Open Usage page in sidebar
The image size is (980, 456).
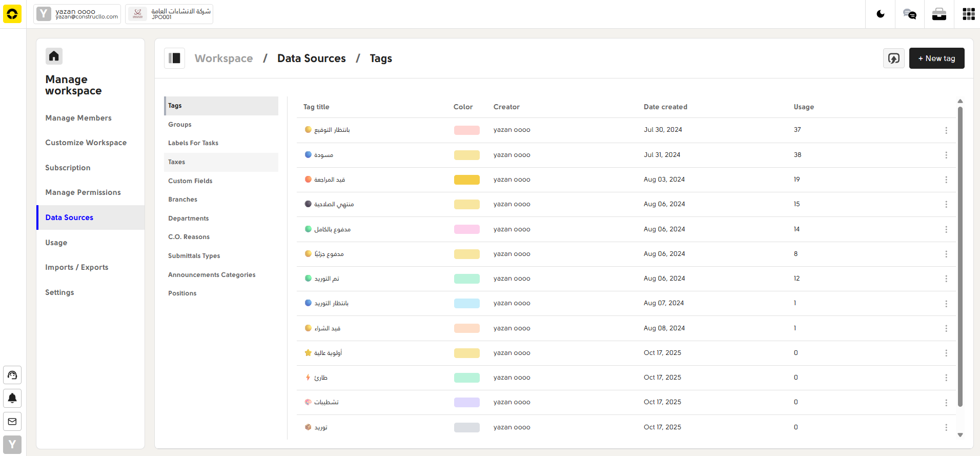pos(56,243)
